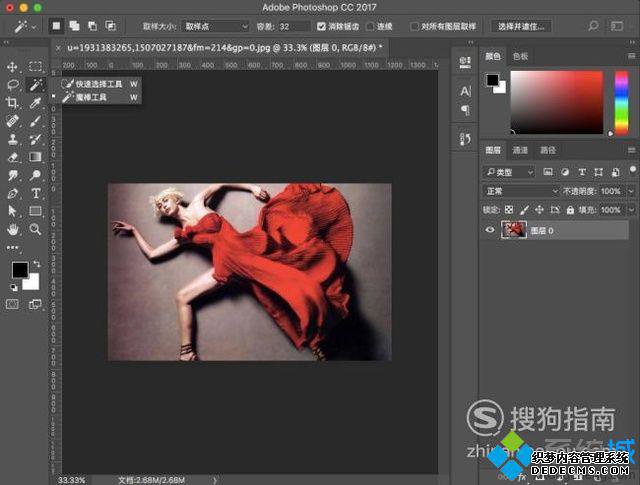This screenshot has width=640, height=485.
Task: Select the Rectangular Marquee tool
Action: click(x=36, y=67)
